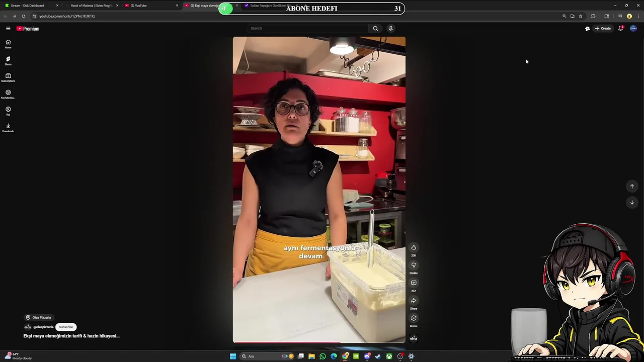Open the @oleapizzeria channel link

(43, 327)
